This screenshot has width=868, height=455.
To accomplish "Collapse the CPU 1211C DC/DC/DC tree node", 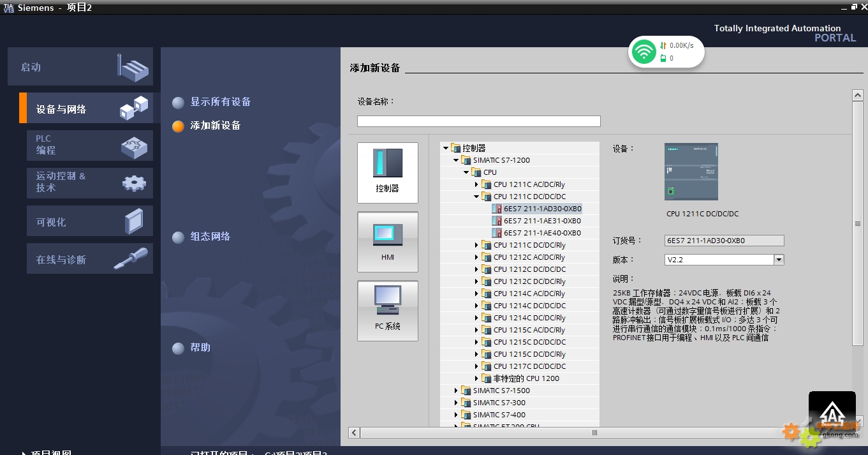I will point(476,197).
